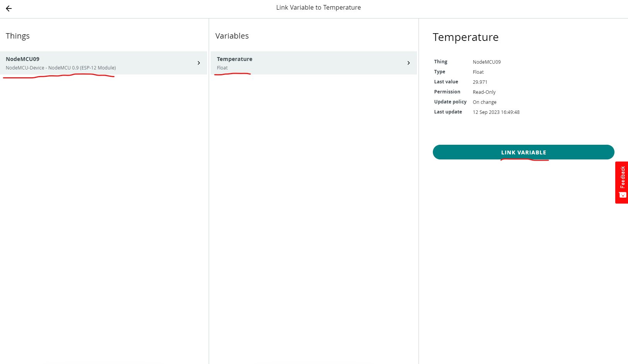Click the Permission value Read-Only
This screenshot has height=364, width=628.
point(484,92)
